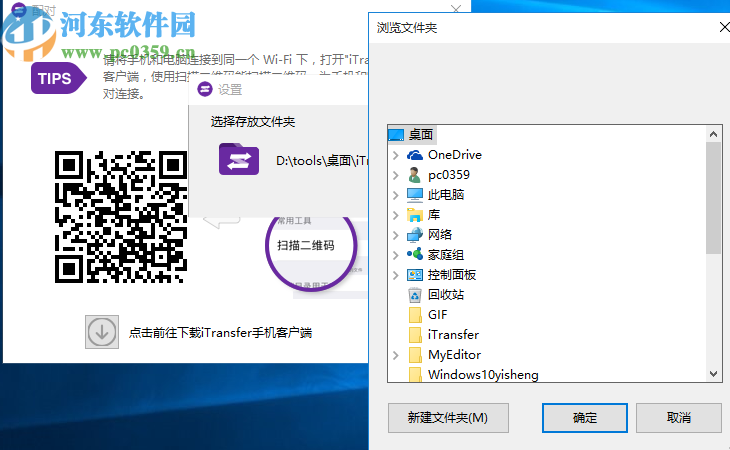Image resolution: width=730 pixels, height=450 pixels.
Task: Select the GIF text label
Action: click(438, 315)
